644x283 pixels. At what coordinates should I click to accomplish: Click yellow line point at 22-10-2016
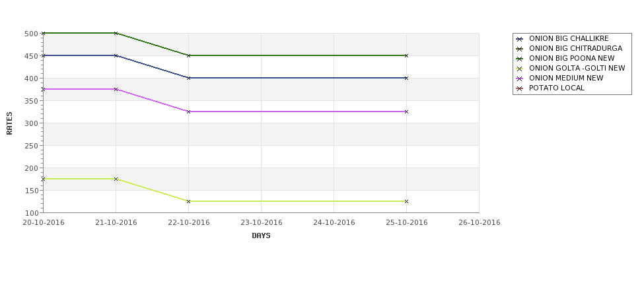coord(188,201)
